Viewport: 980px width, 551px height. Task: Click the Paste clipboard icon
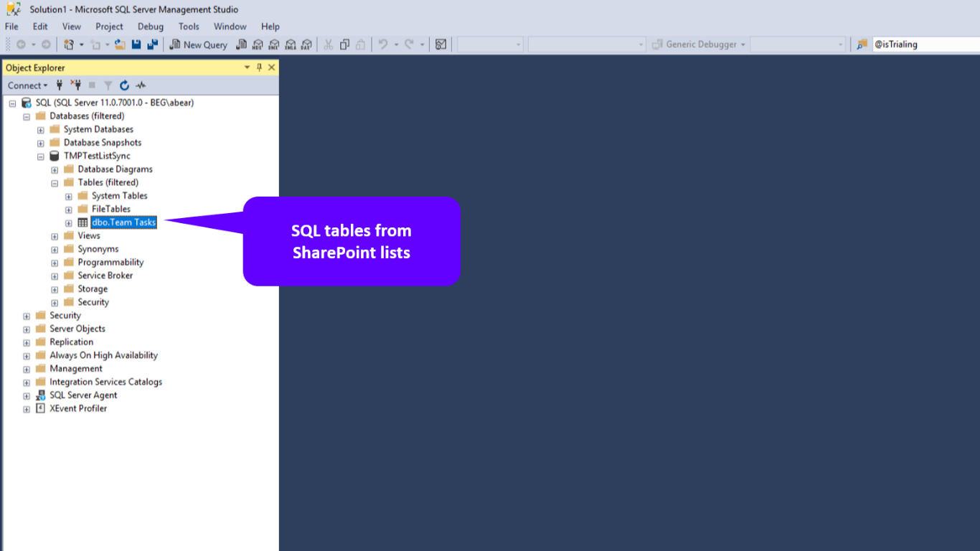[x=361, y=44]
